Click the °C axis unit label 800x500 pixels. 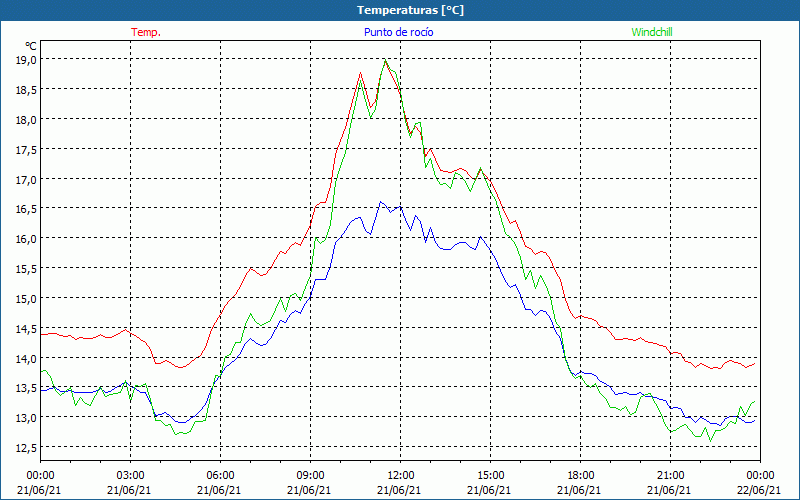[31, 46]
